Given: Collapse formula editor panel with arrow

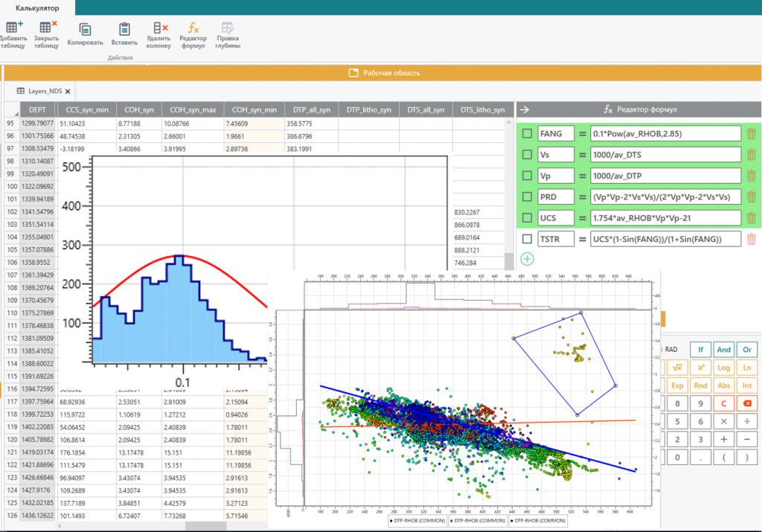Looking at the screenshot, I should point(524,110).
